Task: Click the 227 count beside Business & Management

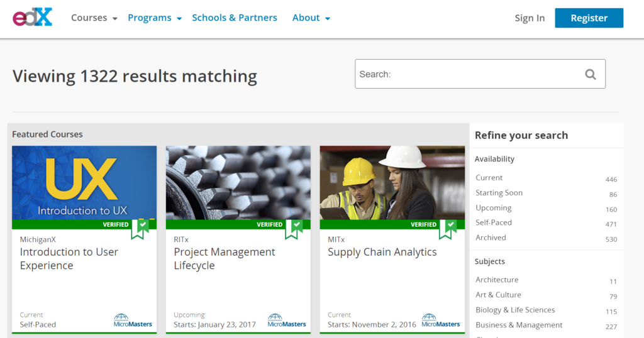Action: click(611, 327)
